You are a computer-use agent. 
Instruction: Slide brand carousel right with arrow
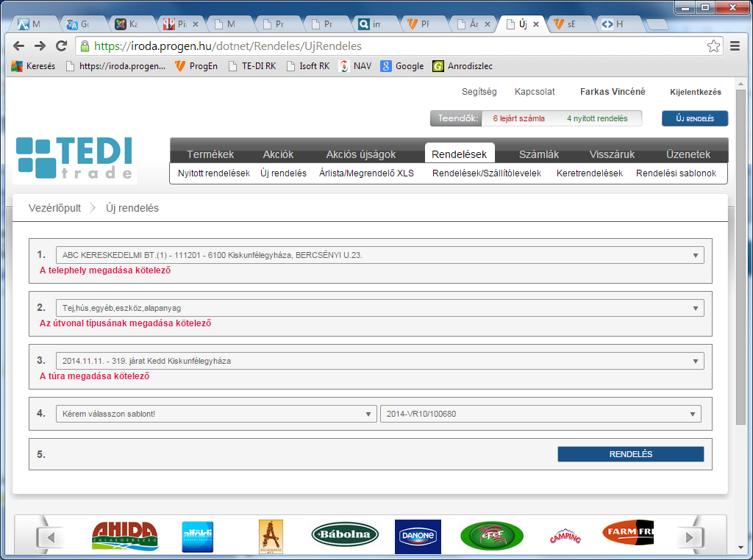[x=690, y=537]
